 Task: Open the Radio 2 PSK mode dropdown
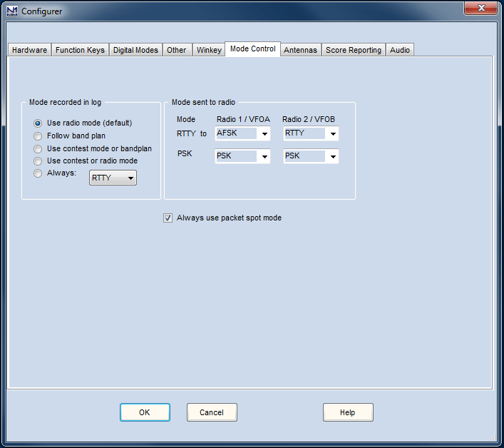click(311, 156)
